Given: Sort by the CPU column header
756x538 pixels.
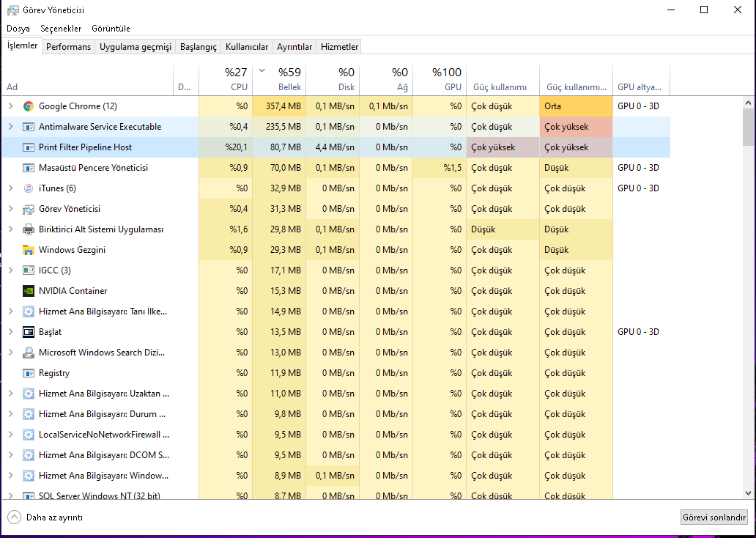Looking at the screenshot, I should [226, 80].
